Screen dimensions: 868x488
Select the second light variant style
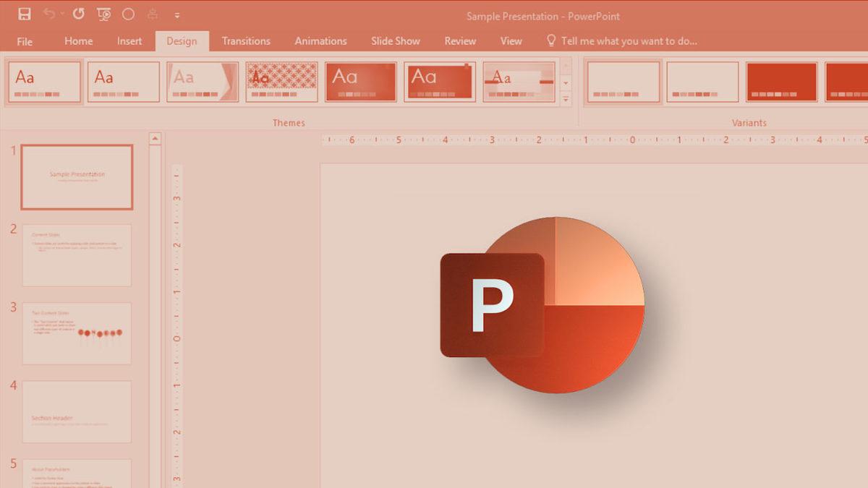(702, 81)
